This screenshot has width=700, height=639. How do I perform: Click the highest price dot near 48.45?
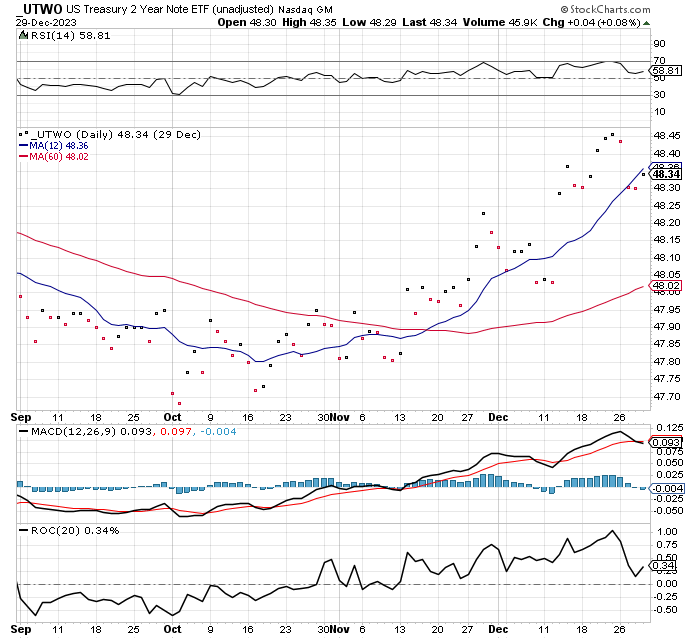[612, 134]
